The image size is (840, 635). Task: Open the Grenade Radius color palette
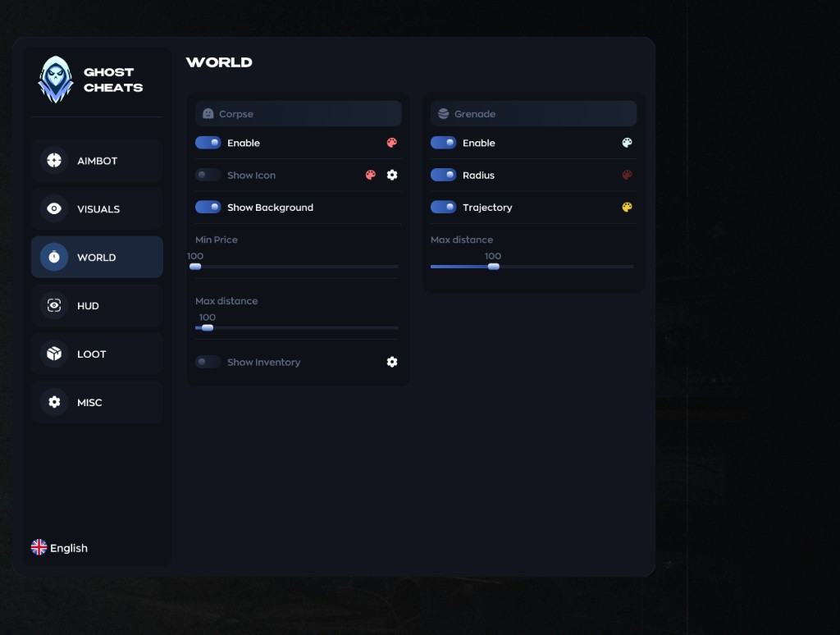(x=627, y=175)
